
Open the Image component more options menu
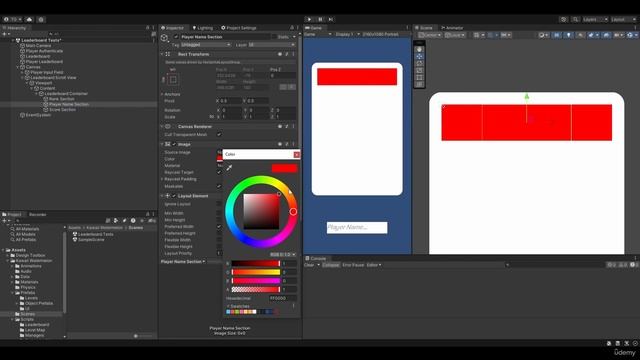coord(293,144)
